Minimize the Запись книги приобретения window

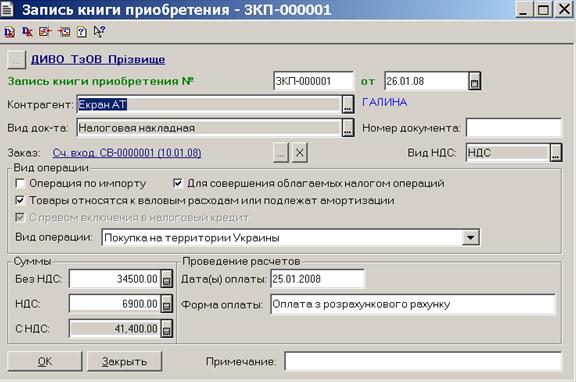pyautogui.click(x=523, y=9)
